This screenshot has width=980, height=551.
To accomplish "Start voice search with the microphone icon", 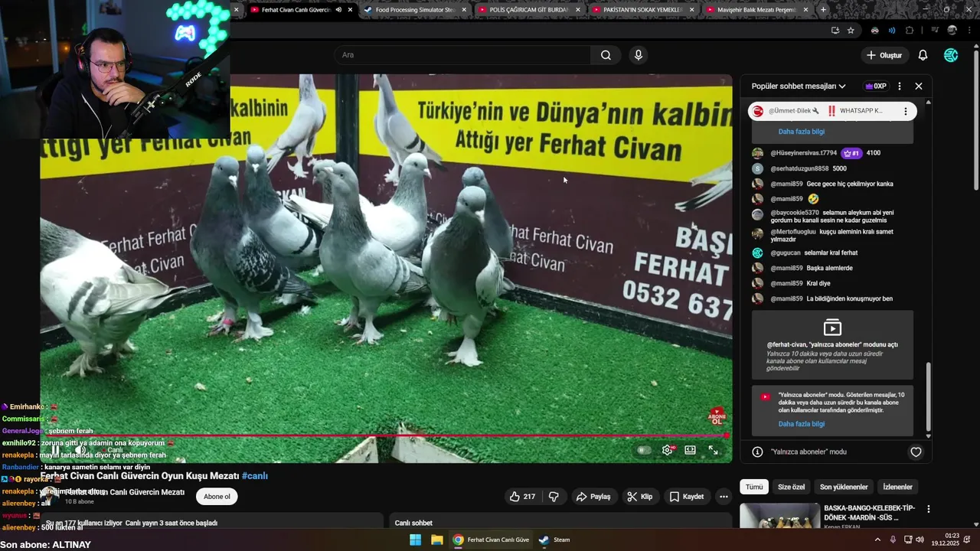I will 638,55.
